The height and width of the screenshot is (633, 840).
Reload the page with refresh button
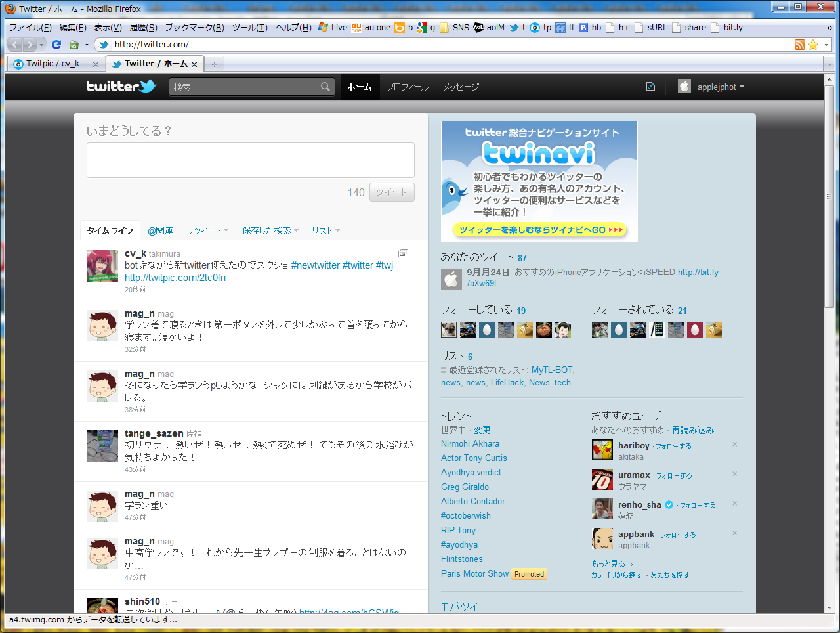coord(56,45)
